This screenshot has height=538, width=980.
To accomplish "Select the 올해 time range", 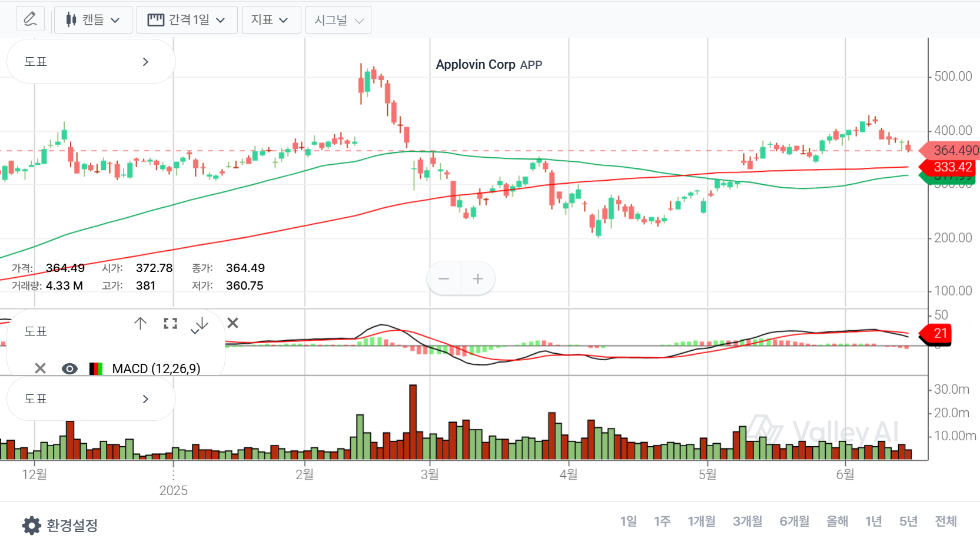I will coord(837,521).
